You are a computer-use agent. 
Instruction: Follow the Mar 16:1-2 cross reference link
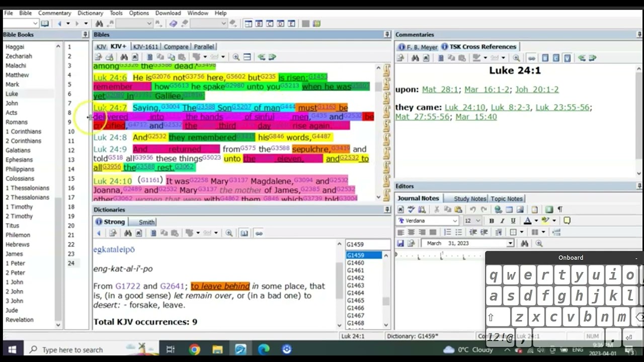(x=487, y=89)
